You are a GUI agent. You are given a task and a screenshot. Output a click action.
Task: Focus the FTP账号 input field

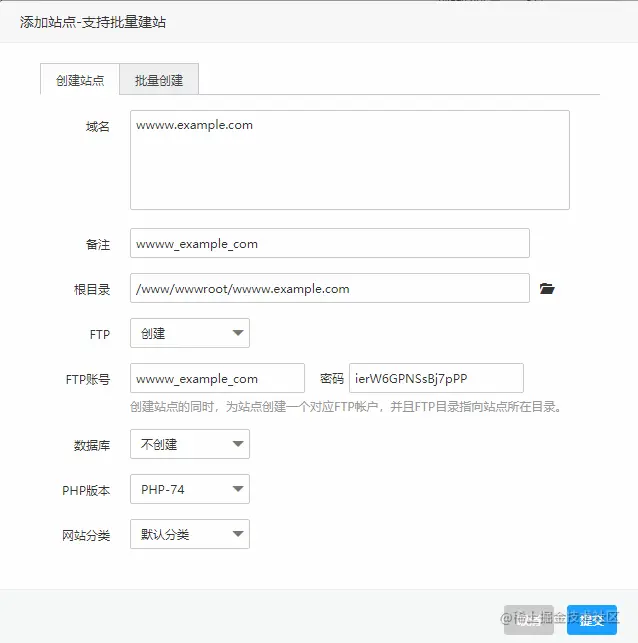[x=217, y=378]
